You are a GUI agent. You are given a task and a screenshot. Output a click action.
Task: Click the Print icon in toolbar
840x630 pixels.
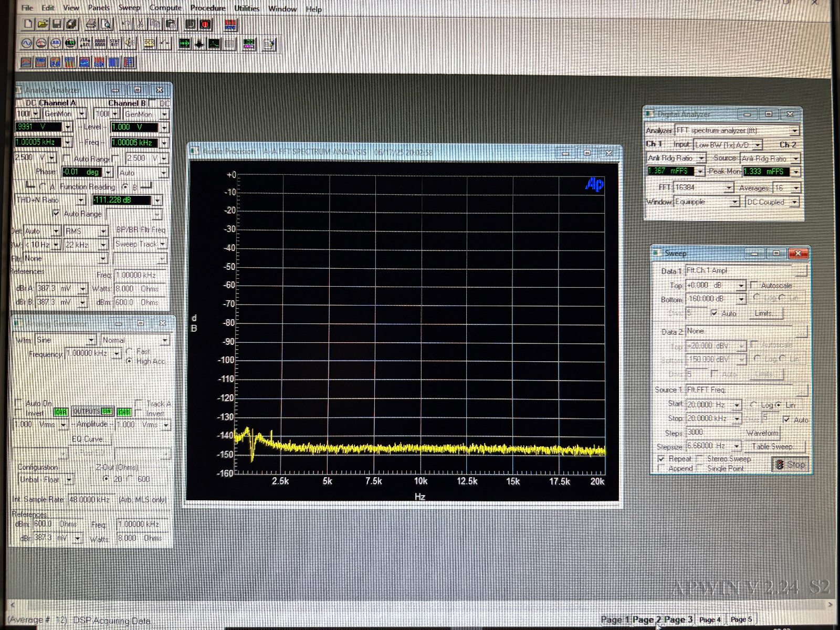tap(91, 24)
